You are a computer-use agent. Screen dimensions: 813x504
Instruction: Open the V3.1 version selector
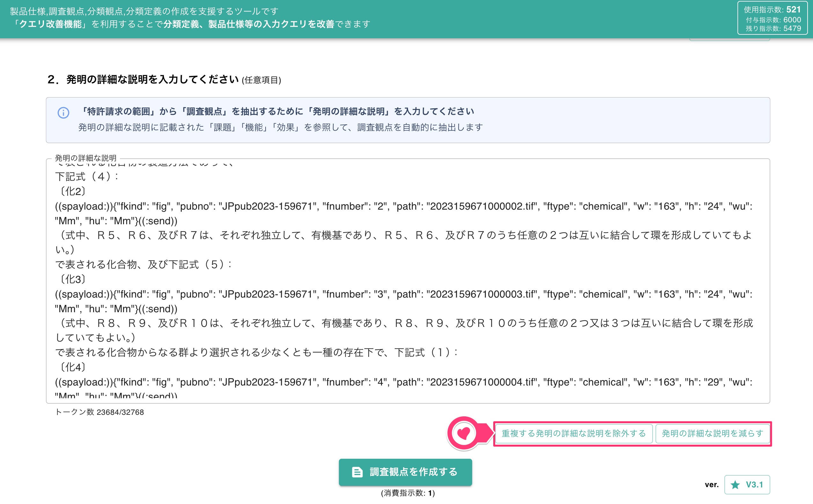click(747, 484)
